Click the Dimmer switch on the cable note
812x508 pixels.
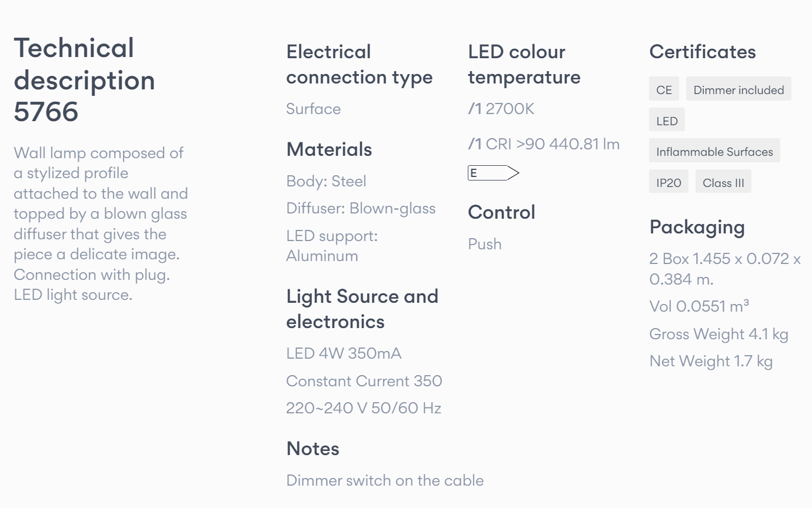(385, 480)
